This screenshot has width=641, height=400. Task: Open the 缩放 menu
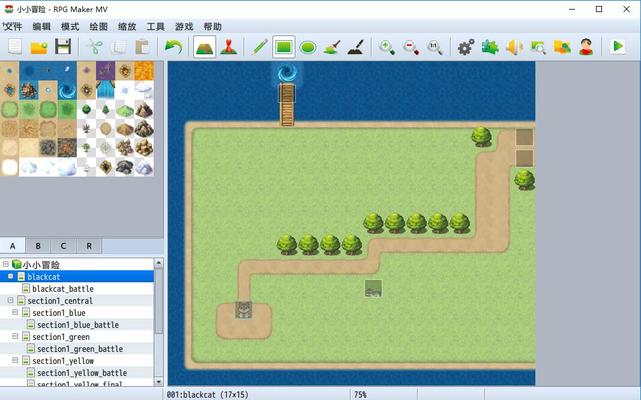tap(127, 27)
